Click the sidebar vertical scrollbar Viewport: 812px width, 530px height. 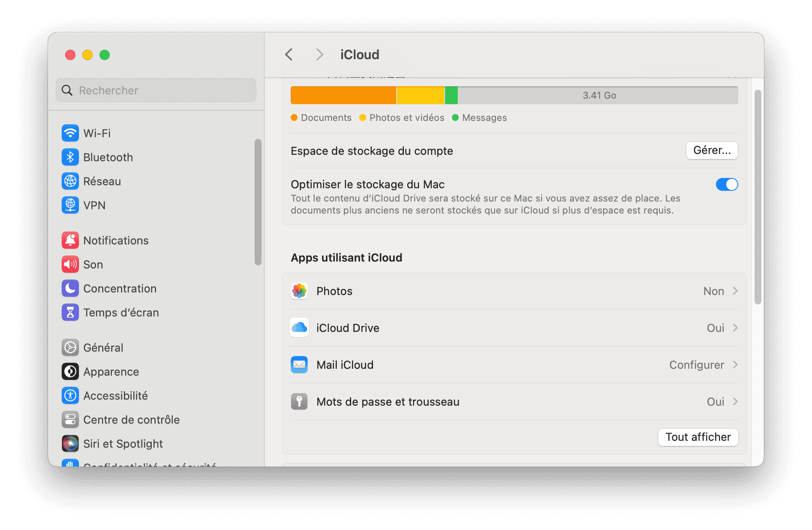258,202
